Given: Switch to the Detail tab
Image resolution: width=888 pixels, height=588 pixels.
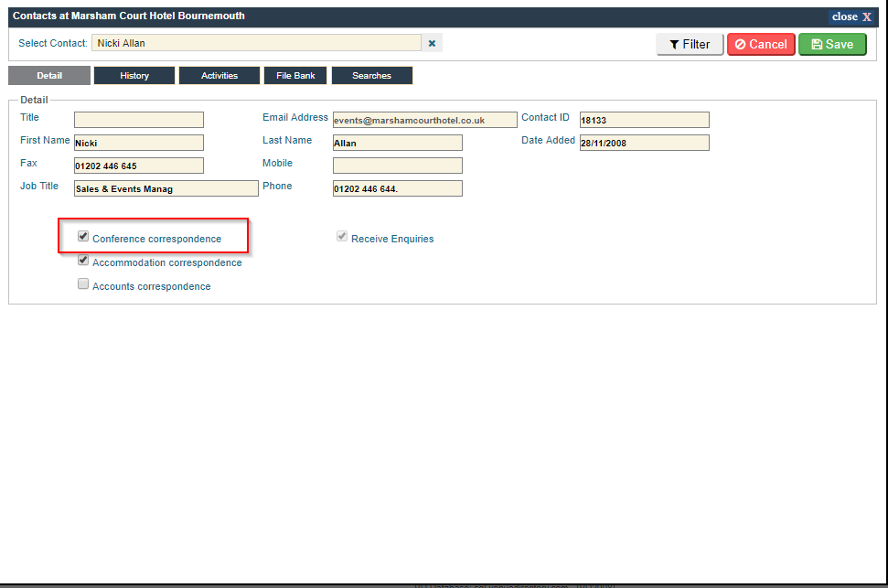Looking at the screenshot, I should tap(49, 75).
